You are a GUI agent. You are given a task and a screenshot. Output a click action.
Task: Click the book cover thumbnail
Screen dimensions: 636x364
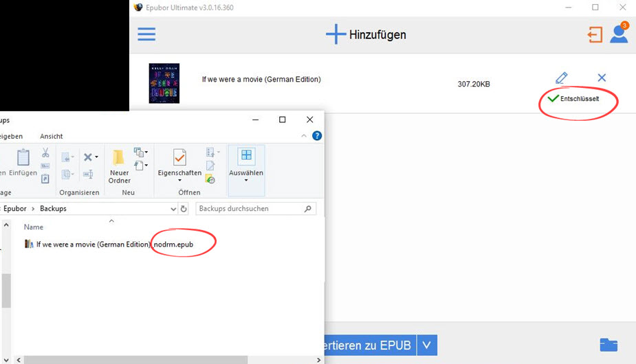click(x=164, y=83)
